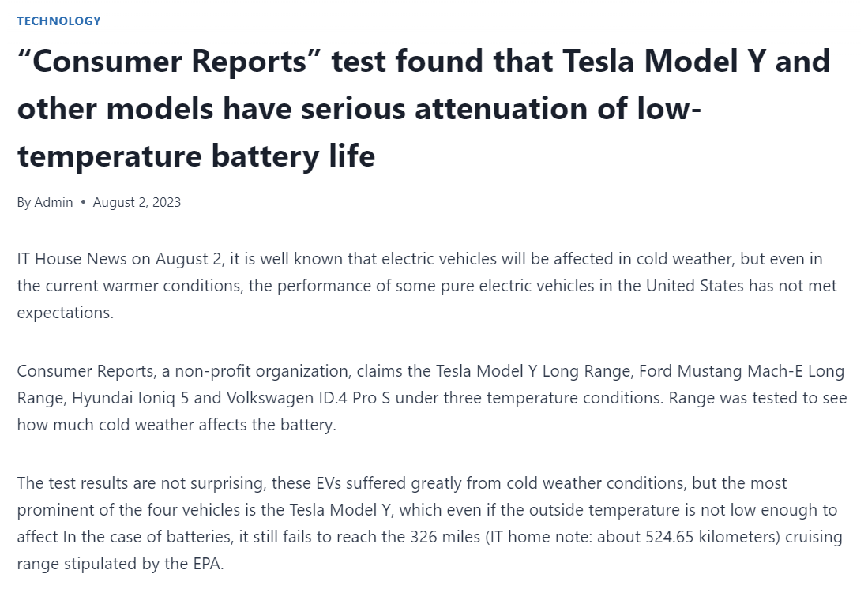The image size is (868, 589).
Task: Click "EPA." at the article's end
Action: point(208,565)
